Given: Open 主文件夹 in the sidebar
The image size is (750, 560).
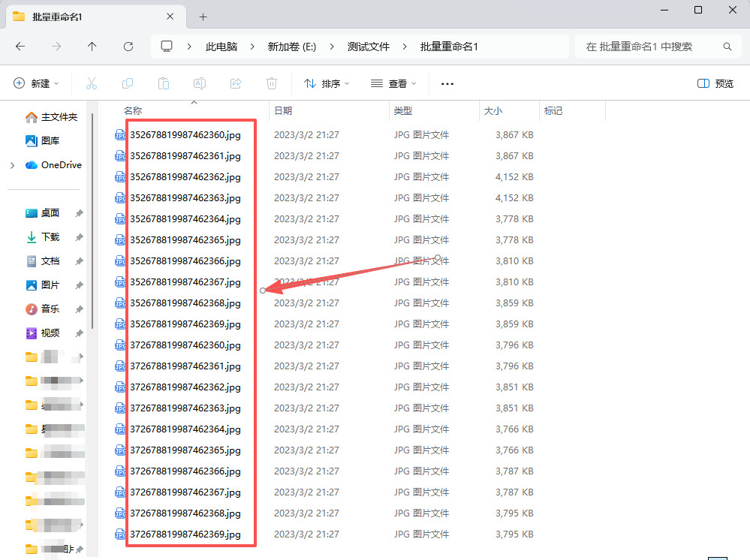Looking at the screenshot, I should pos(51,116).
